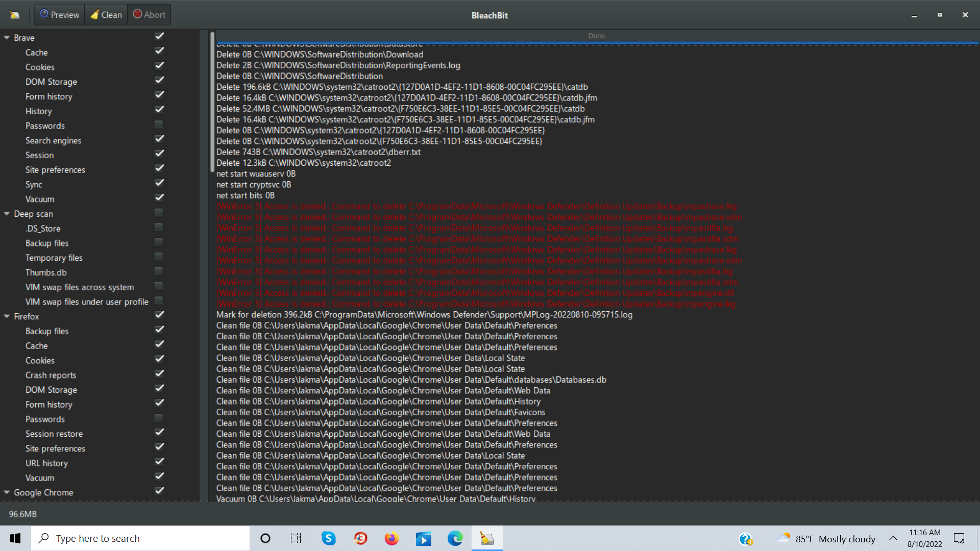The width and height of the screenshot is (980, 551).
Task: Open Task View in the taskbar
Action: 296,538
